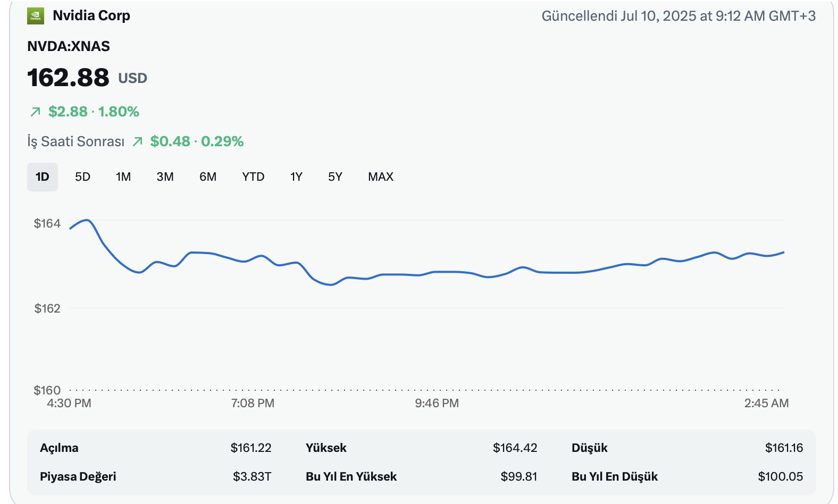Click the green daily change arrow icon
The image size is (838, 504).
pos(36,112)
